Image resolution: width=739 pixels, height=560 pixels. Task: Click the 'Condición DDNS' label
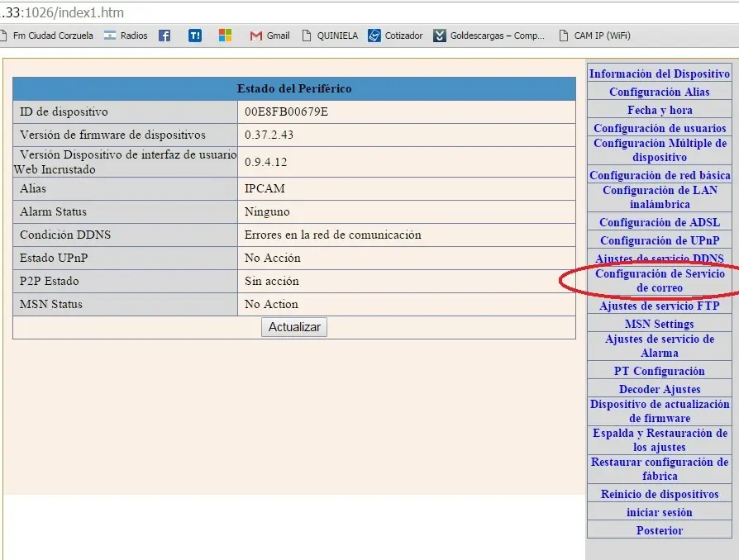(x=65, y=235)
